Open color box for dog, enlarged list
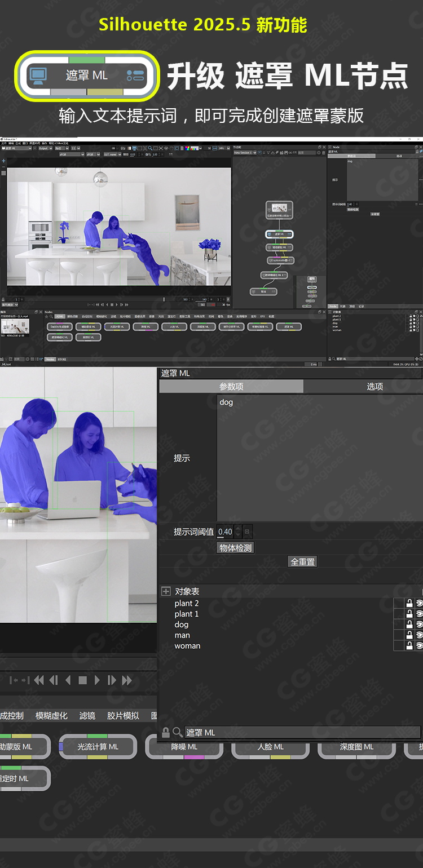423x868 pixels. pos(399,625)
